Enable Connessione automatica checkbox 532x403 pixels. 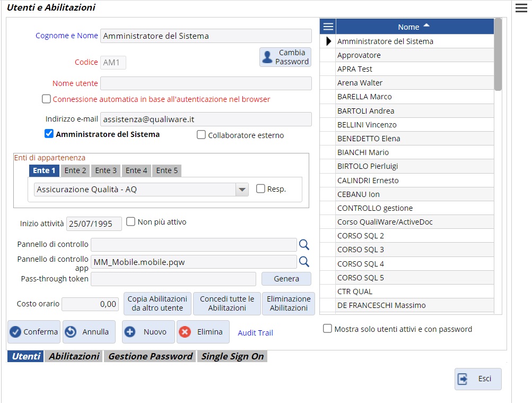[x=47, y=99]
